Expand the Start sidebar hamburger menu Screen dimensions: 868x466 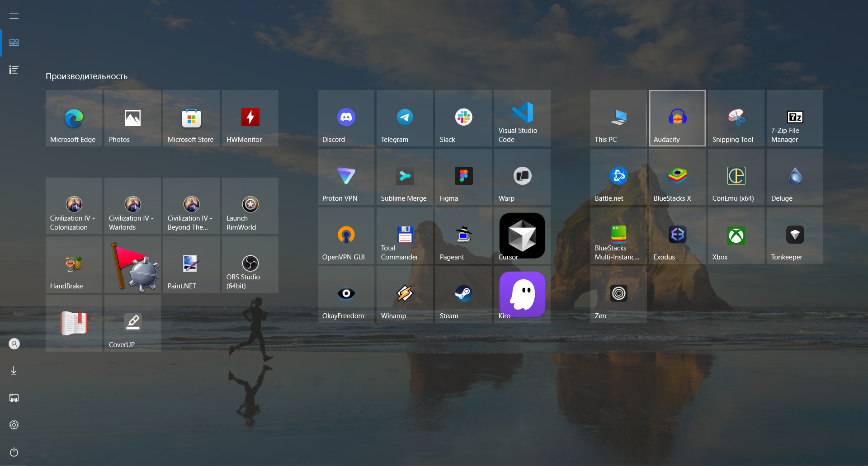point(14,16)
